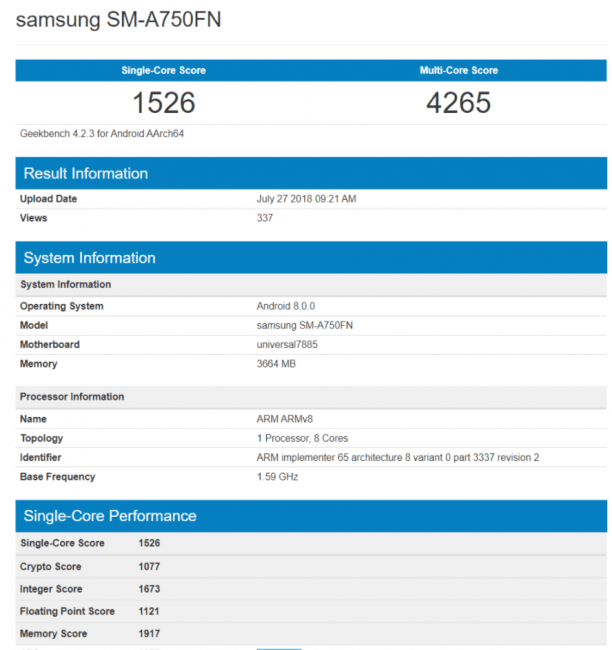Select the Model label
Viewport: 612px width, 650px height.
(34, 325)
